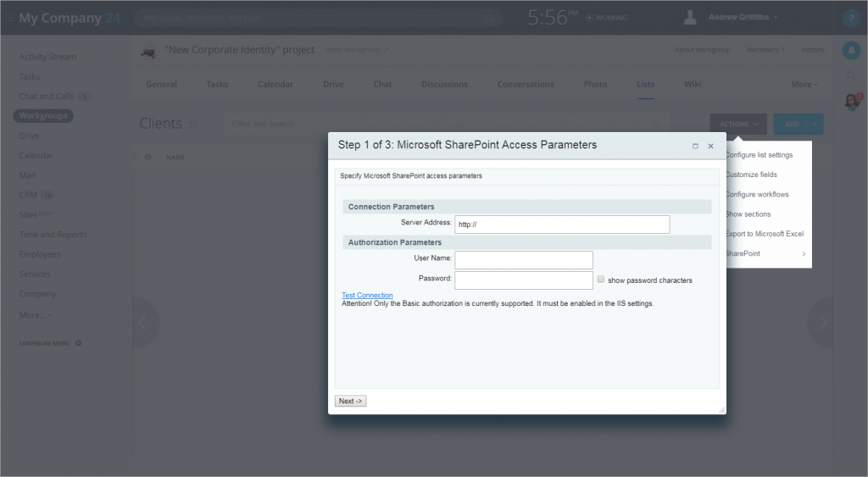Close the SharePoint wizard dialog
868x477 pixels.
click(x=711, y=146)
